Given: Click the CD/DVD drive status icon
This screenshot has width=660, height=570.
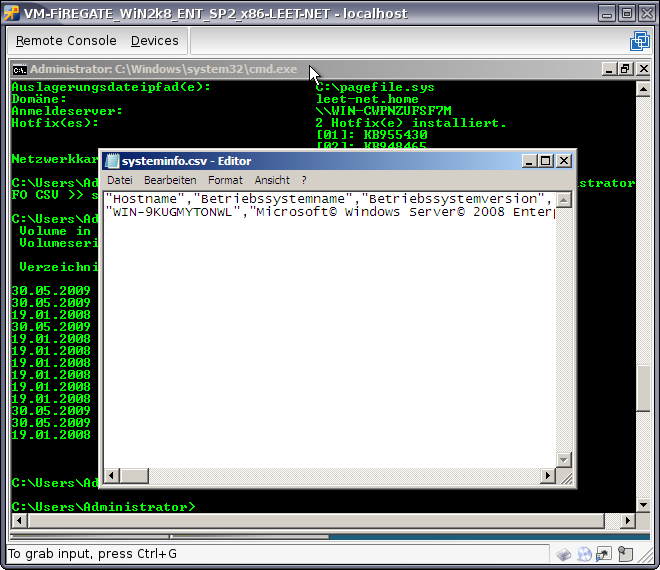Looking at the screenshot, I should [x=584, y=553].
